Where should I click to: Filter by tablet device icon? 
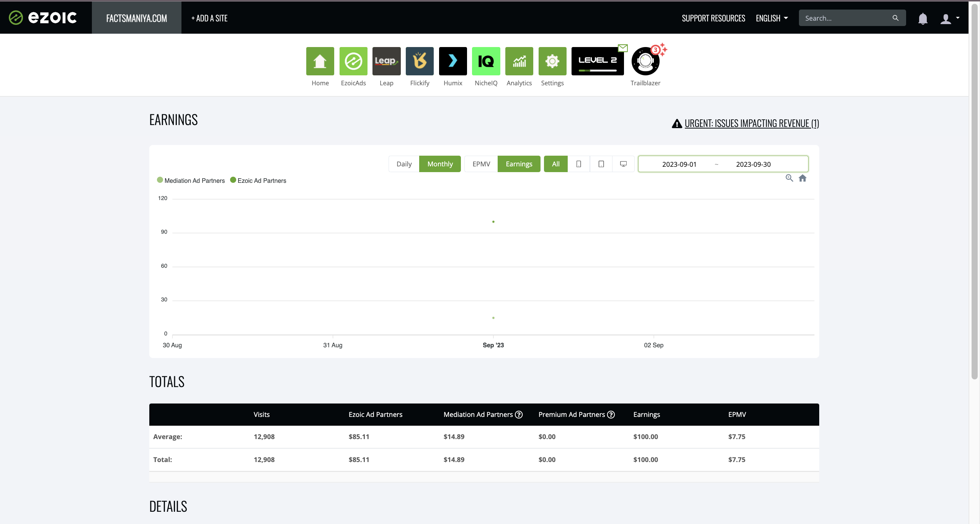click(x=601, y=164)
